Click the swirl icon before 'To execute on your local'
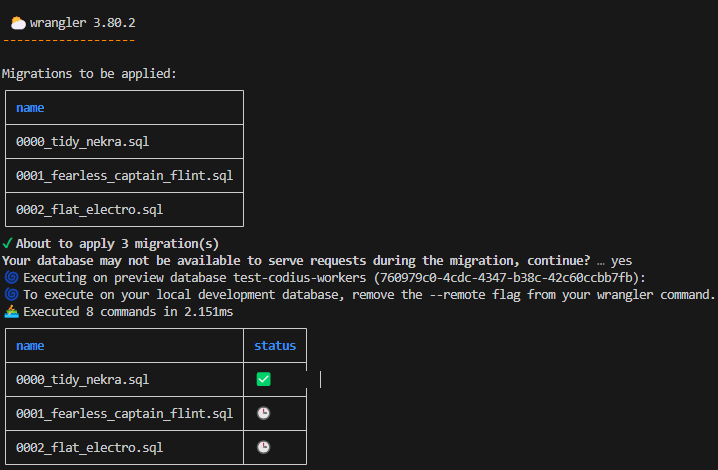 11,295
